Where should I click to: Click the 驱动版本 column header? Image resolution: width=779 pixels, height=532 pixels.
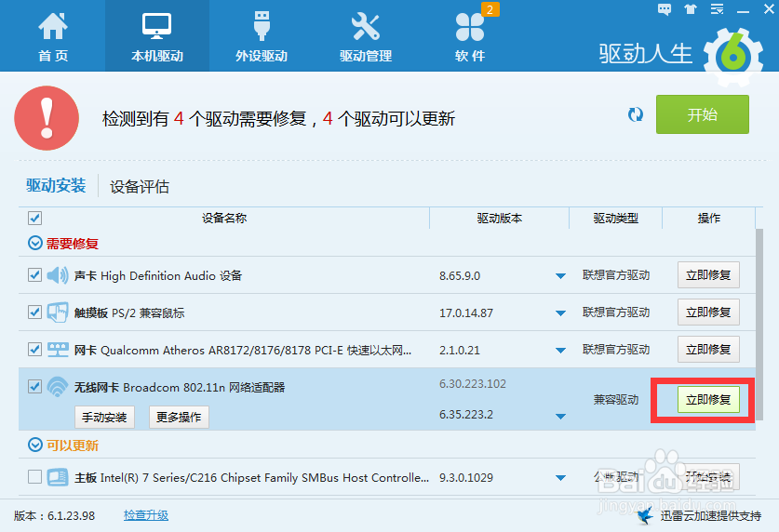[x=499, y=218]
